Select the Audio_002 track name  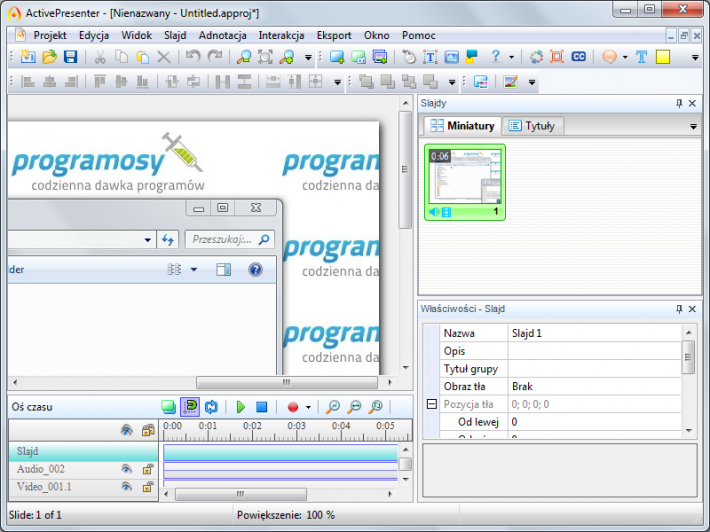[x=41, y=469]
